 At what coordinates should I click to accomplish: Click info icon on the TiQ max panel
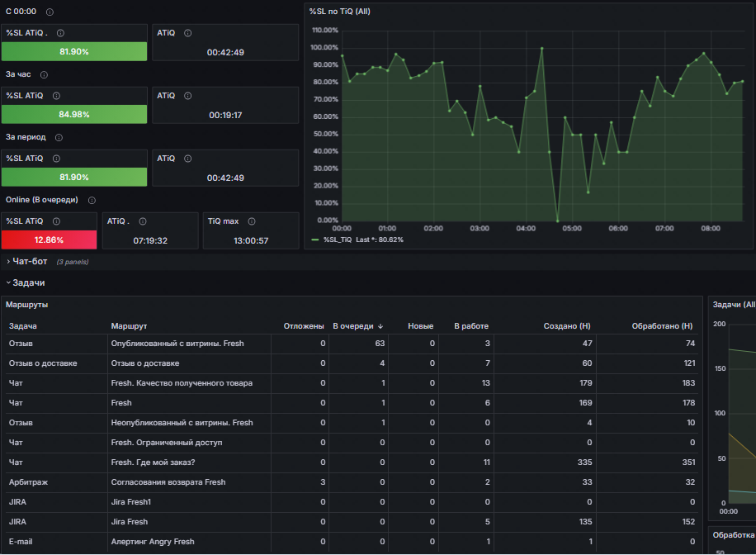click(x=252, y=221)
